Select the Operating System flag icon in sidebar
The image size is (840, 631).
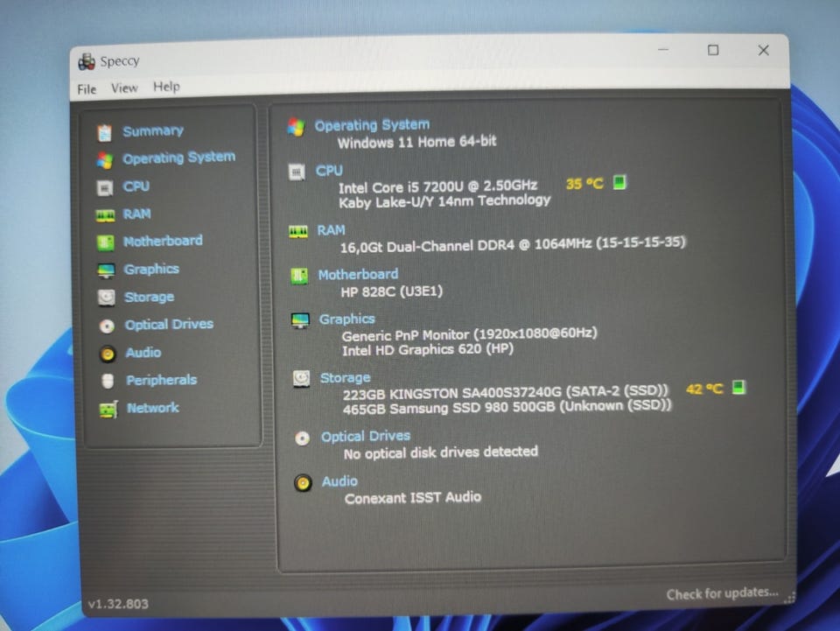tap(105, 159)
